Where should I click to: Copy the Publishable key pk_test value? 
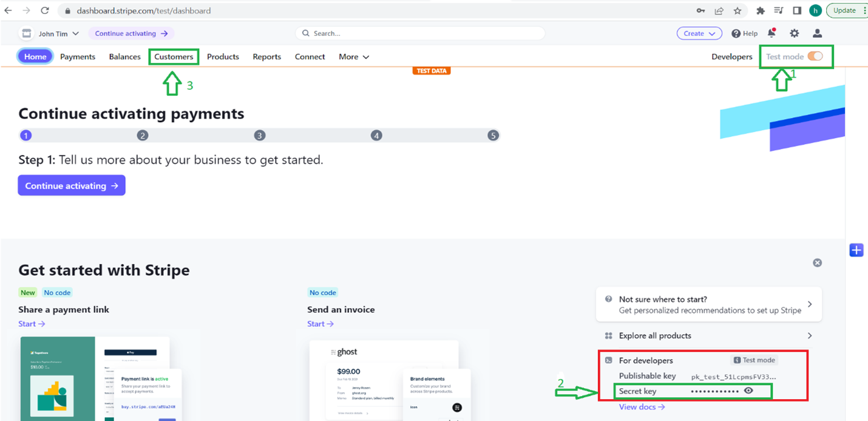tap(734, 377)
